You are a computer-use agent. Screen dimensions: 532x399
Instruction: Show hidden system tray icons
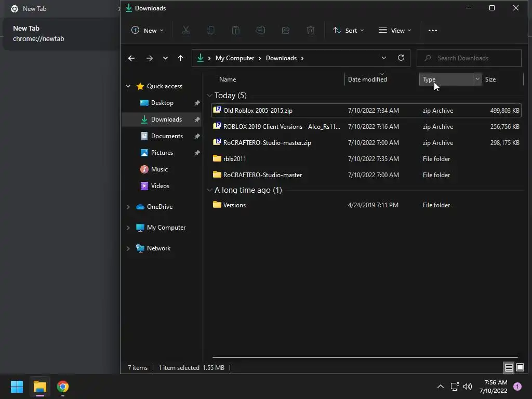pos(441,387)
